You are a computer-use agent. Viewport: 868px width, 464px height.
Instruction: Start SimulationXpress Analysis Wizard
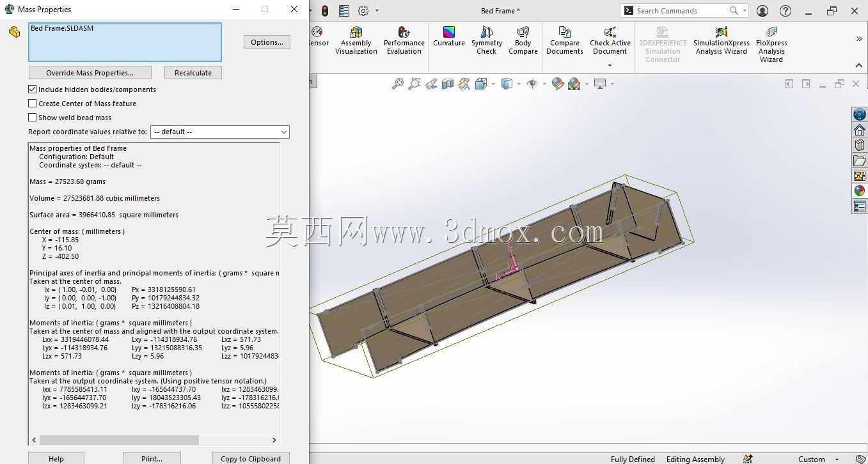pyautogui.click(x=721, y=40)
